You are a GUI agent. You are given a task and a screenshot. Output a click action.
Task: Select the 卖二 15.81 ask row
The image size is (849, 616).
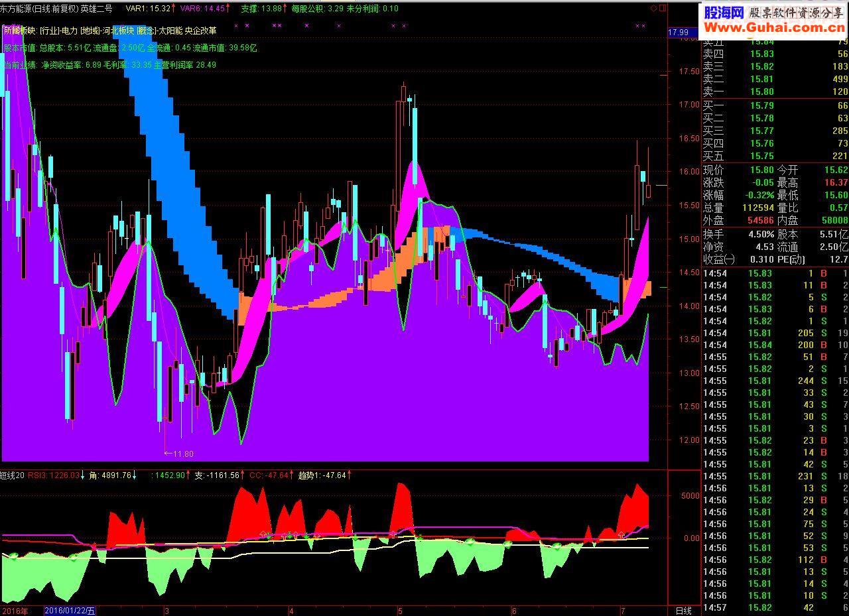775,79
